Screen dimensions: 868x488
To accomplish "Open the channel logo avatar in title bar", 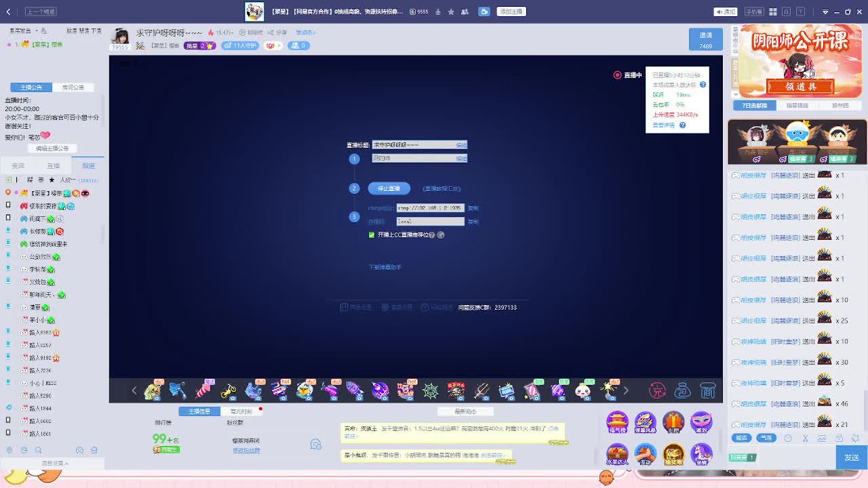I will coord(254,12).
